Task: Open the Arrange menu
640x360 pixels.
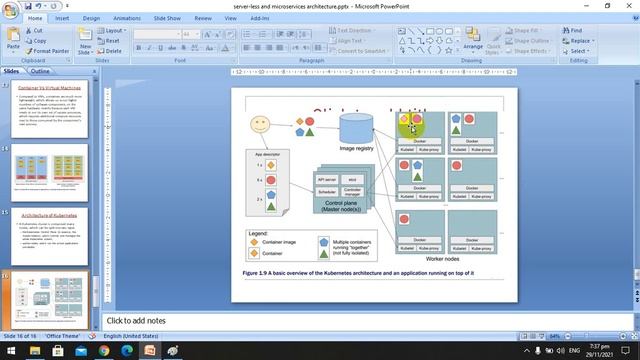Action: [x=473, y=40]
